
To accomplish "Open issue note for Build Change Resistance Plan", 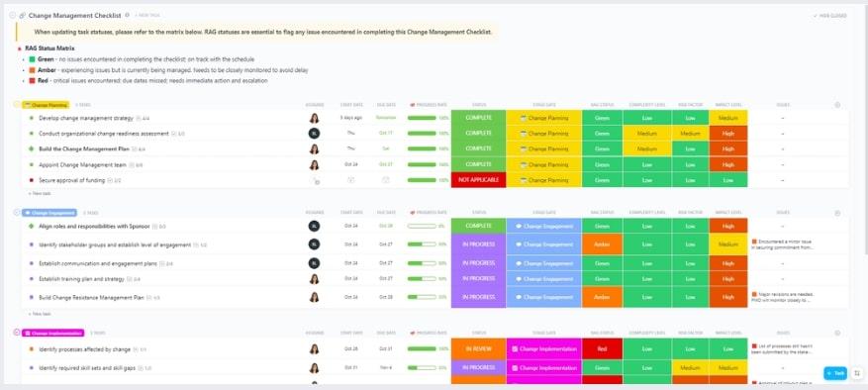I will pyautogui.click(x=783, y=297).
